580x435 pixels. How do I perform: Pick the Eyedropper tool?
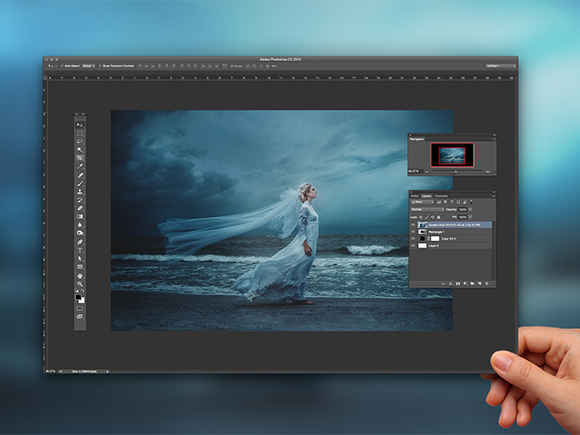(80, 166)
